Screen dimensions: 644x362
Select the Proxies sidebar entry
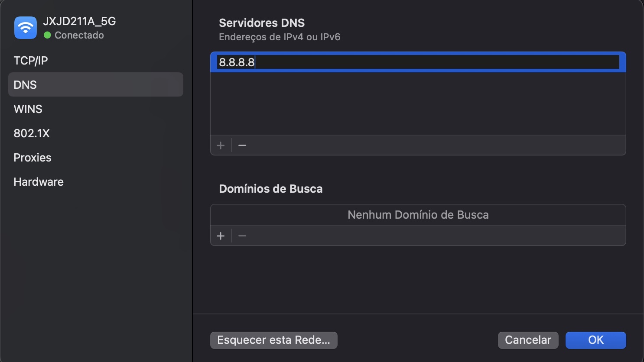pyautogui.click(x=33, y=157)
